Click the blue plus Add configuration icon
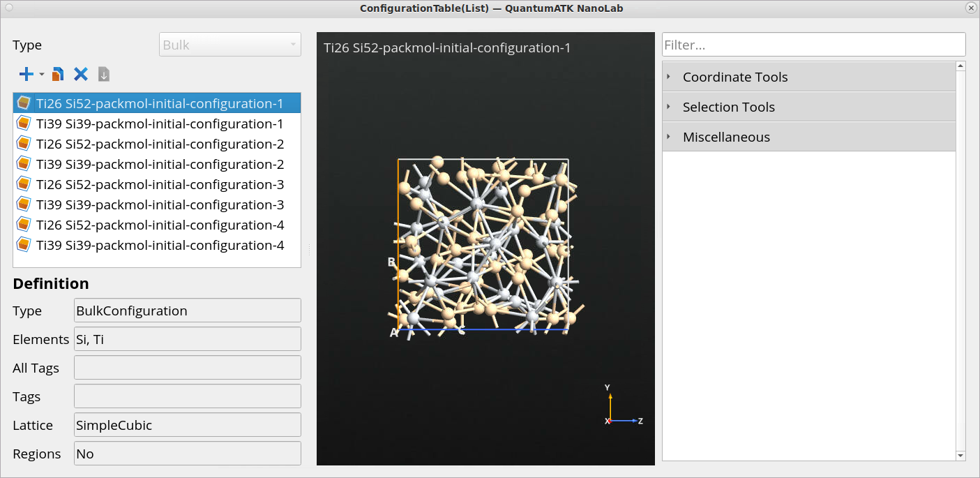 26,74
